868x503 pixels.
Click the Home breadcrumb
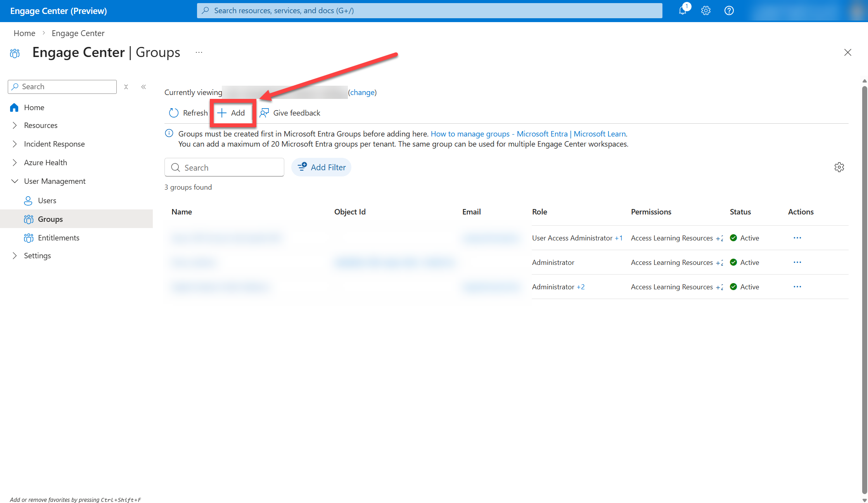click(24, 33)
